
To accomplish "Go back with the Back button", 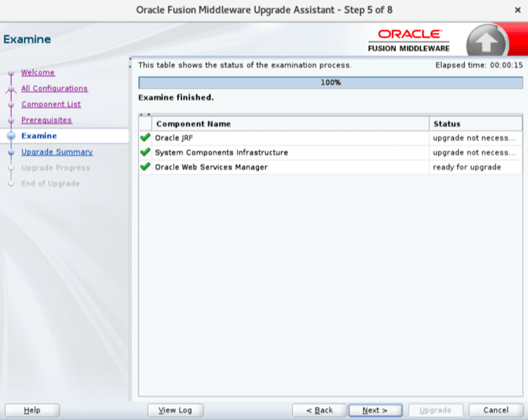I will pos(319,410).
